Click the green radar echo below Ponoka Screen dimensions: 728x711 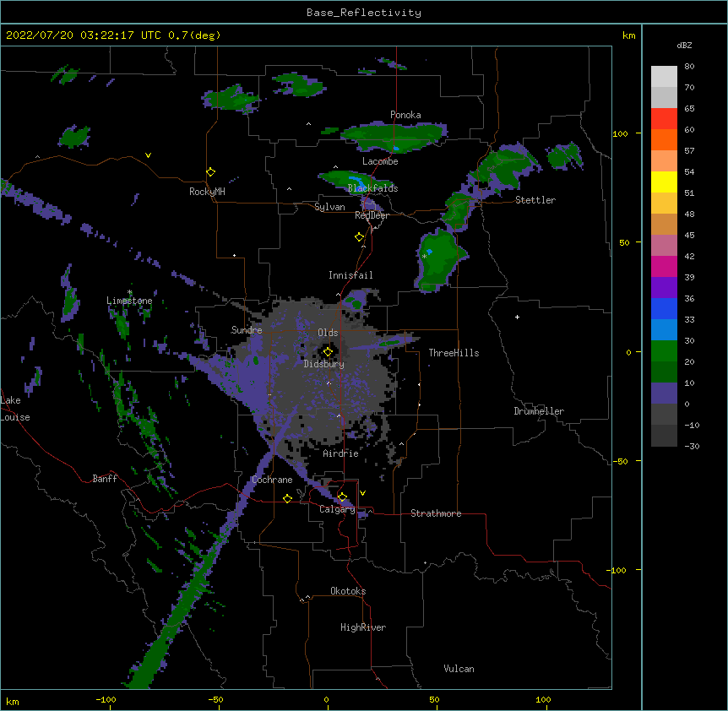click(x=394, y=137)
